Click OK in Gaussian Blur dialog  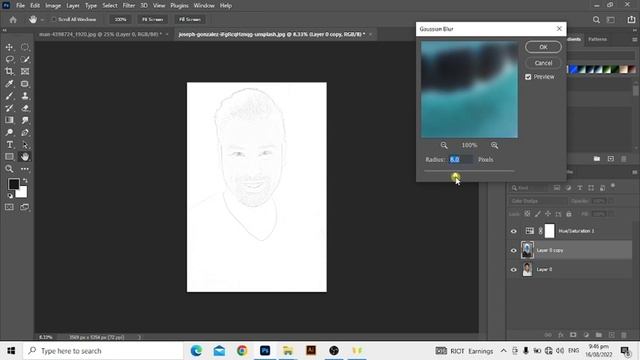[x=543, y=47]
